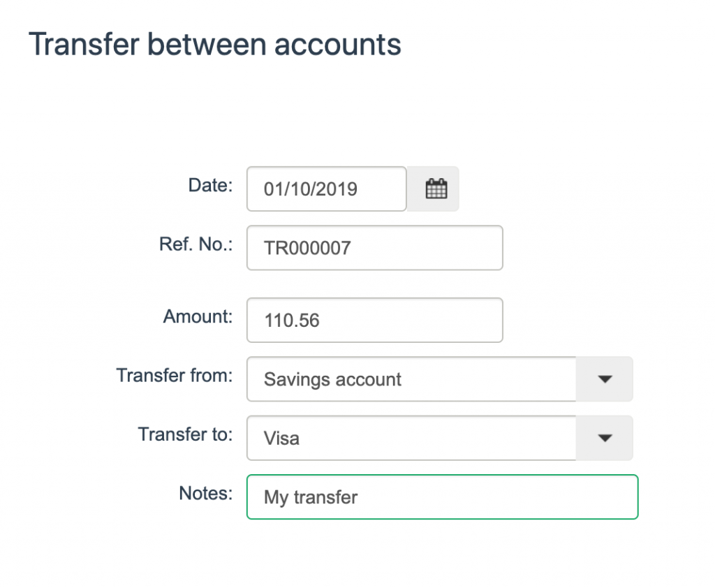
Task: Click the TR000007 reference number text
Action: click(307, 247)
